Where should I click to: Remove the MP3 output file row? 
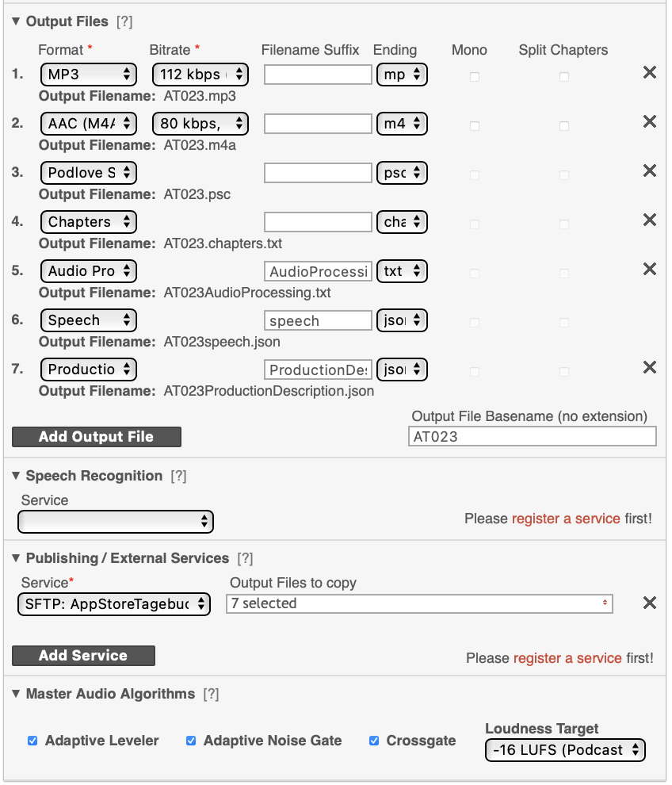(650, 73)
